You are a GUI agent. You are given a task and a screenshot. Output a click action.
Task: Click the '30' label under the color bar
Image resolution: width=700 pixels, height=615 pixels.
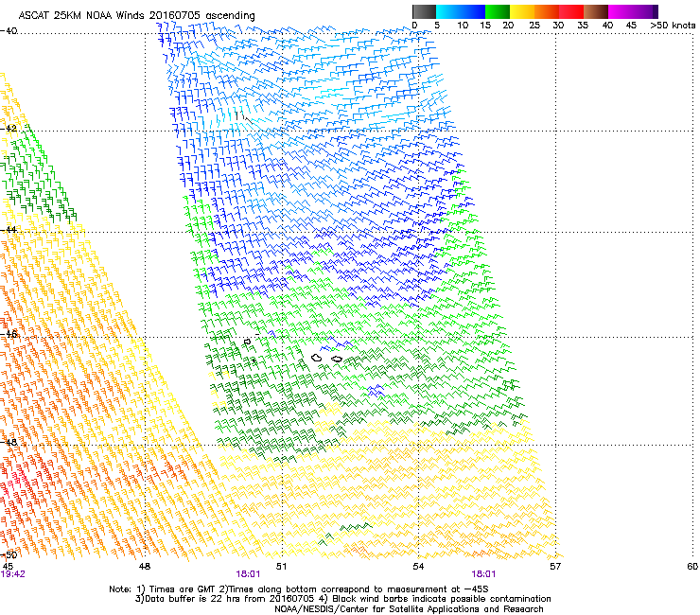558,26
